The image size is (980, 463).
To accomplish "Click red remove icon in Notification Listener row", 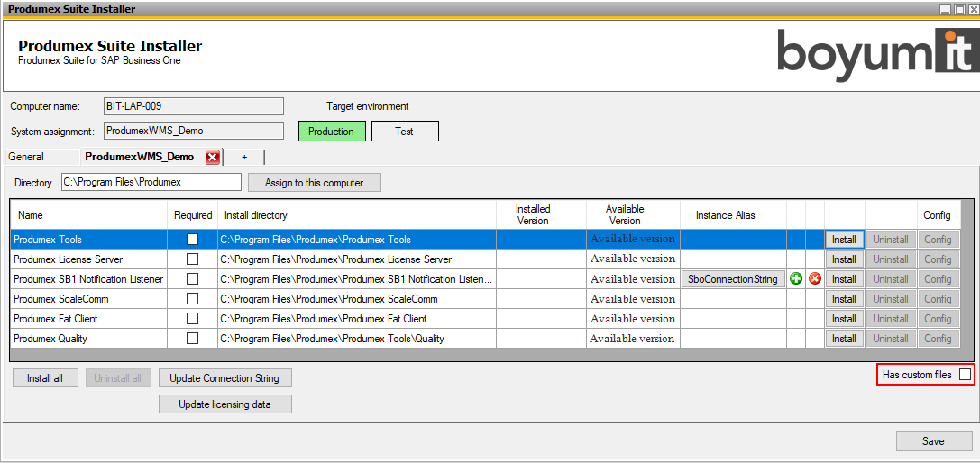I will [x=815, y=279].
